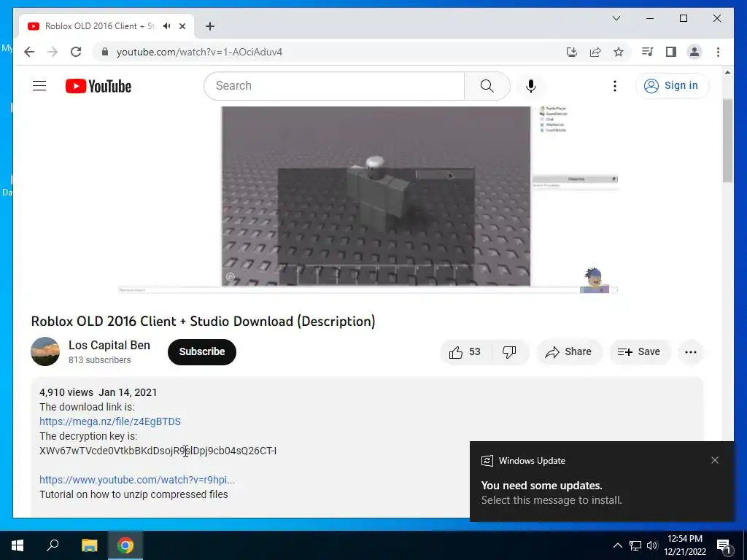The width and height of the screenshot is (747, 560).
Task: Open Los Capital Ben channel avatar
Action: click(45, 351)
